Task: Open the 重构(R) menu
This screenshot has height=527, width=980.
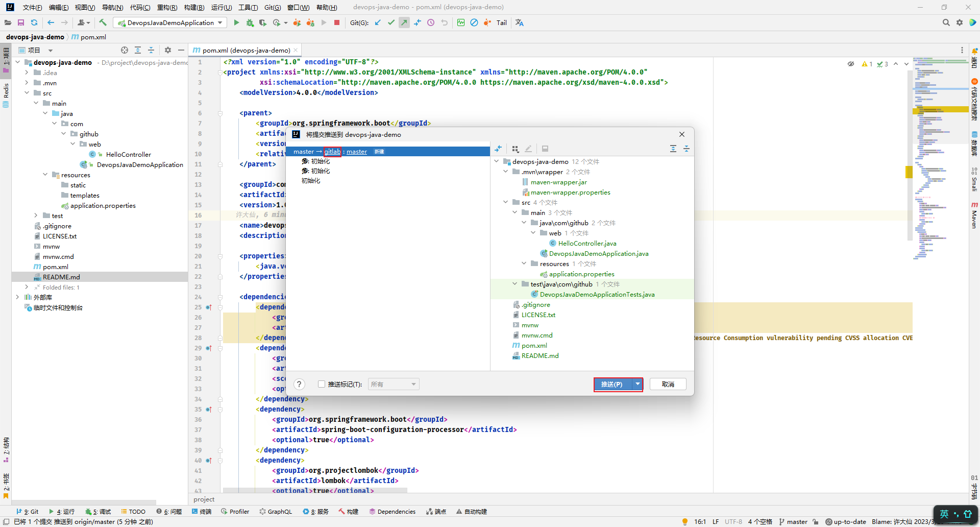Action: click(167, 7)
